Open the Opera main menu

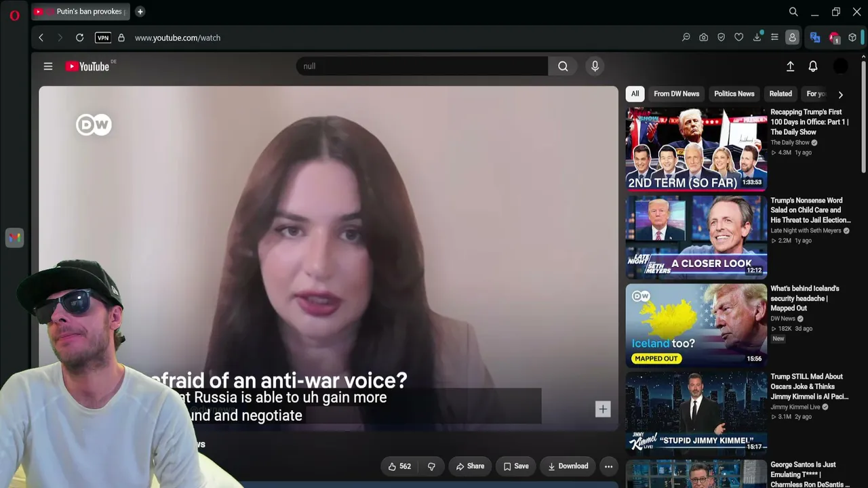coord(14,15)
